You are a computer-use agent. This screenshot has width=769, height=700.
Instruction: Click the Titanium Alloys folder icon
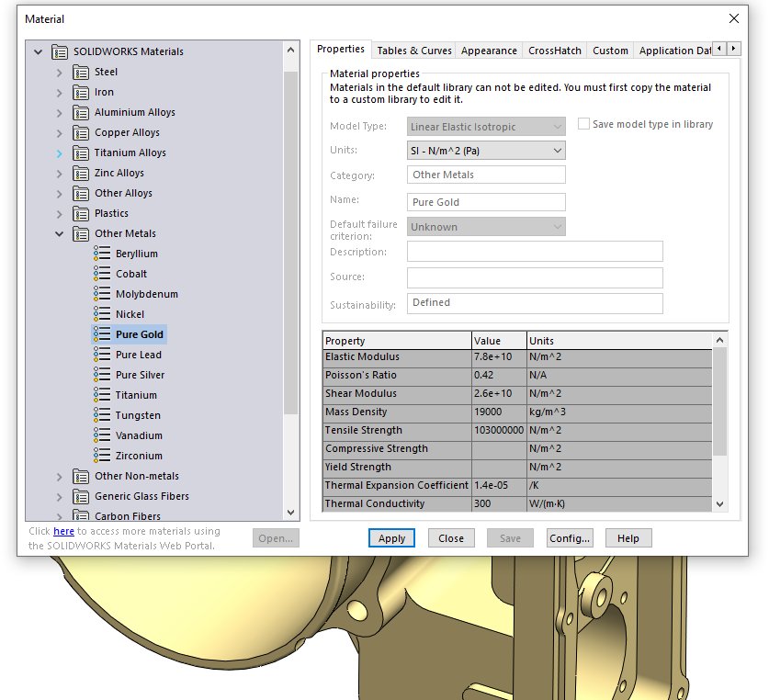click(81, 153)
